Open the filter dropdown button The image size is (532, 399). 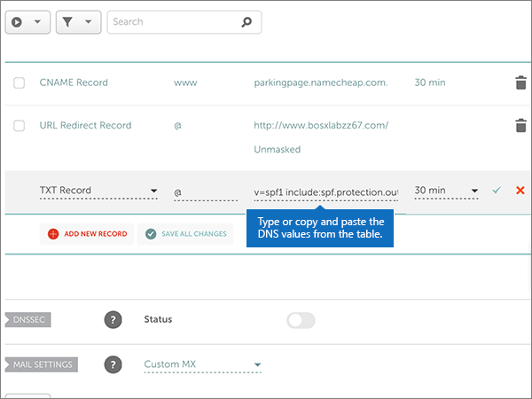click(x=78, y=22)
